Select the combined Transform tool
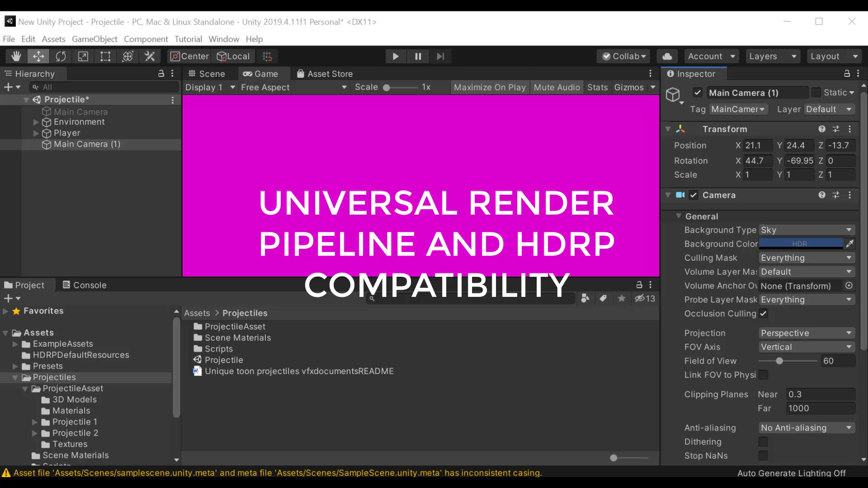This screenshot has height=488, width=868. 127,56
